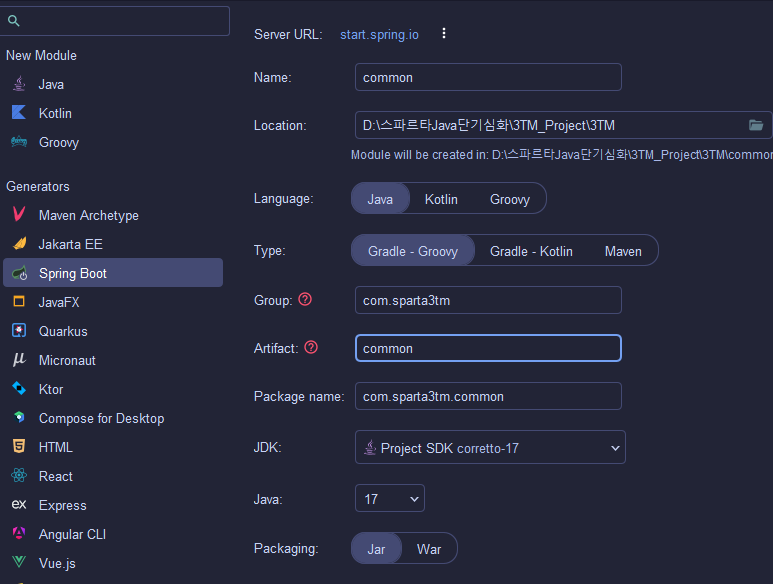
Task: Click the Jakarta EE icon
Action: [19, 243]
